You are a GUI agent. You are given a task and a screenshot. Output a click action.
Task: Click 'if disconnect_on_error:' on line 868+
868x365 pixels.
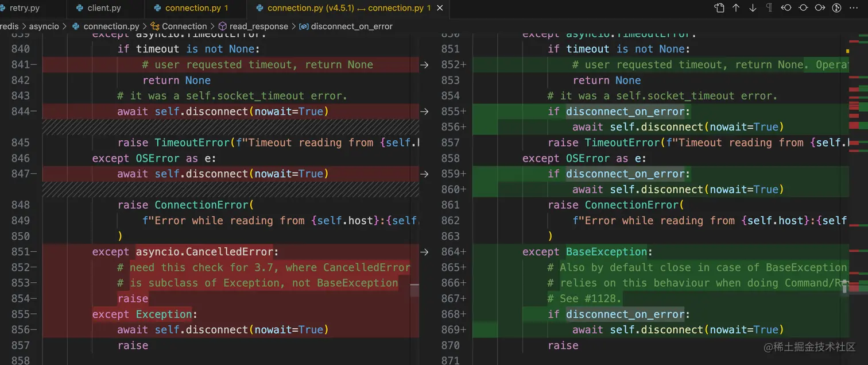pos(619,314)
